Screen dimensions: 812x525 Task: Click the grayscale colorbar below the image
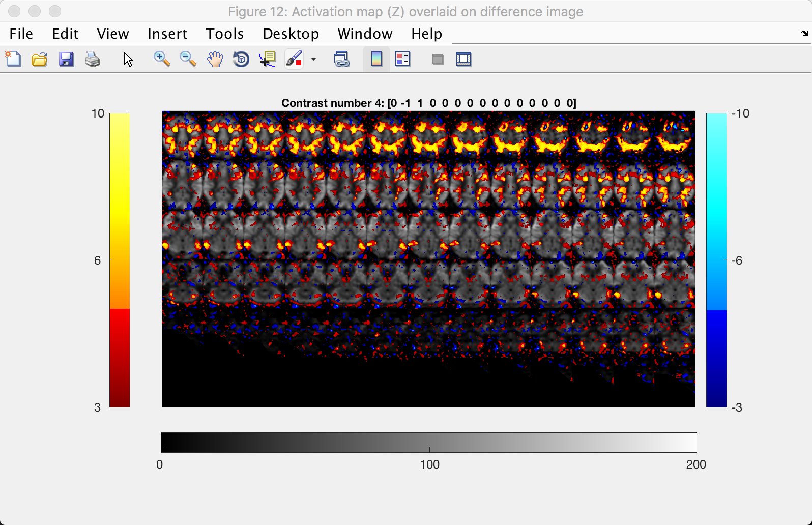tap(429, 443)
